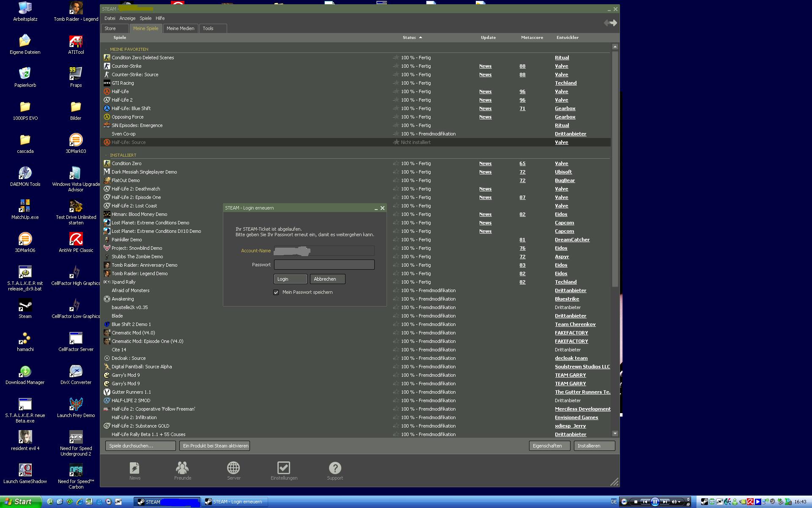
Task: Click the Steam desktop shortcut icon
Action: pos(25,306)
